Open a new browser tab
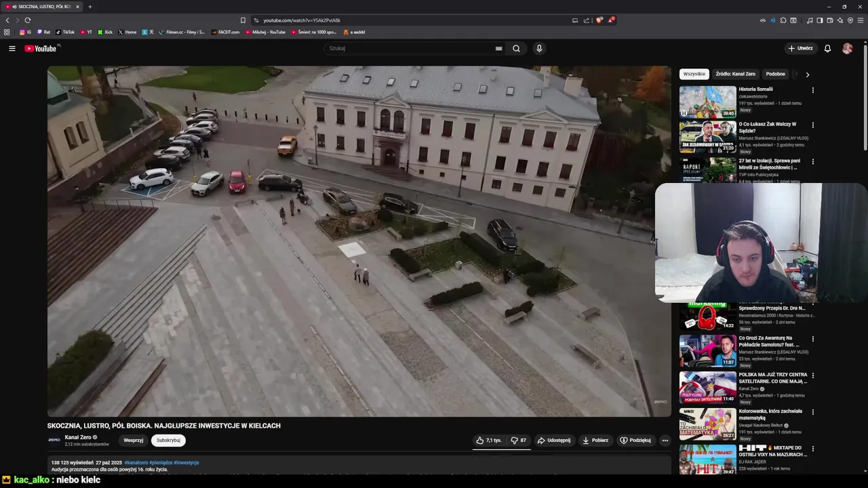Viewport: 868px width, 488px height. (90, 7)
